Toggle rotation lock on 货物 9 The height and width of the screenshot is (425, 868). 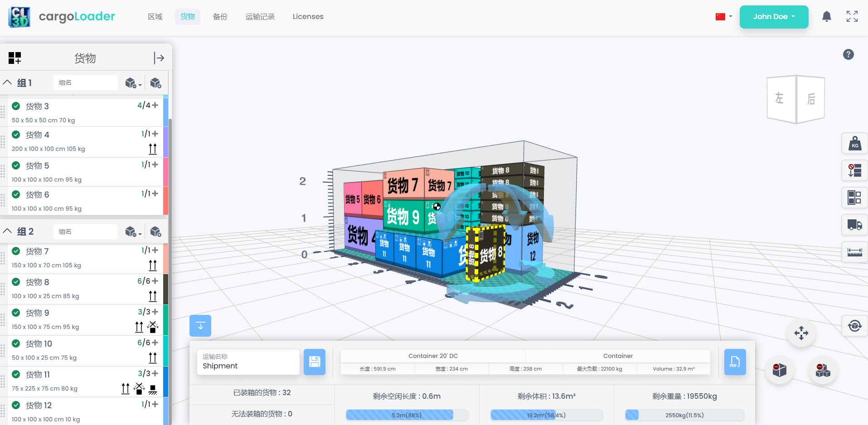(x=153, y=327)
